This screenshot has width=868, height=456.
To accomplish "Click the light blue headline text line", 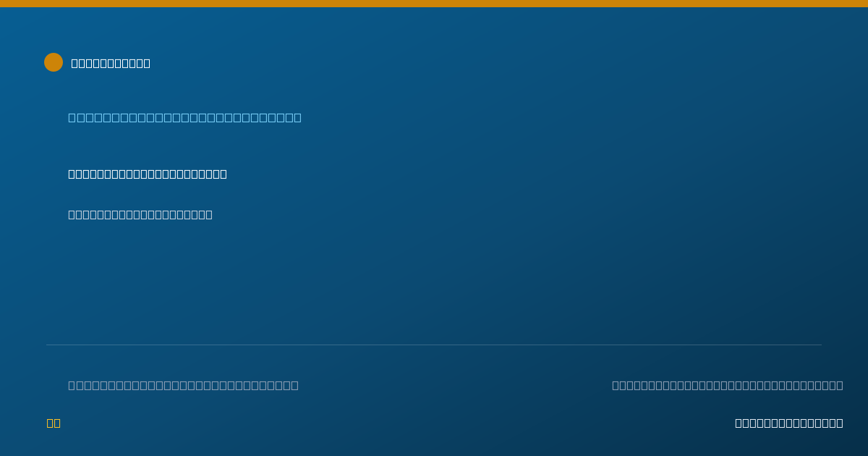I will point(184,117).
